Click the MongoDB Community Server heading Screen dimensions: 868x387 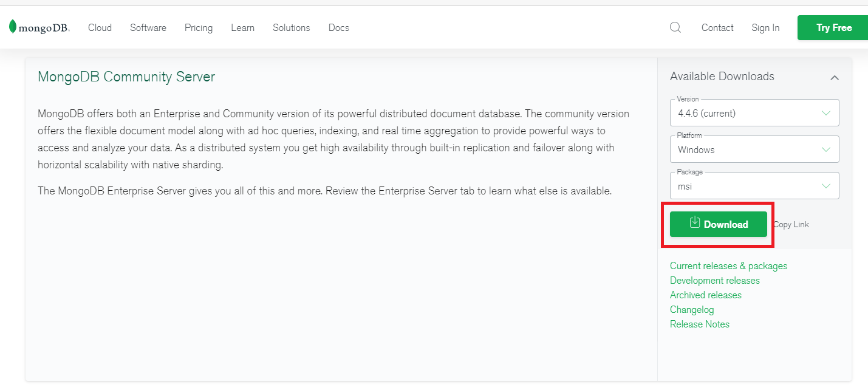coord(126,77)
